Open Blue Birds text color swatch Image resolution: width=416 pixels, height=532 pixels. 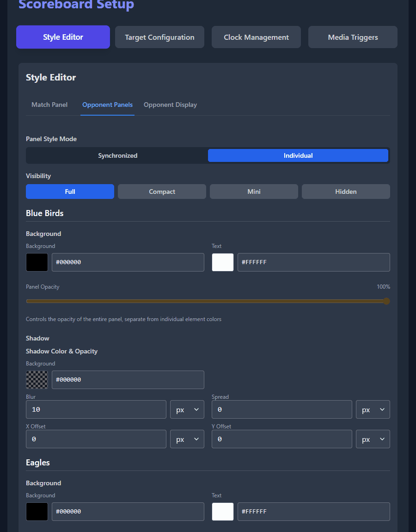[x=223, y=262]
